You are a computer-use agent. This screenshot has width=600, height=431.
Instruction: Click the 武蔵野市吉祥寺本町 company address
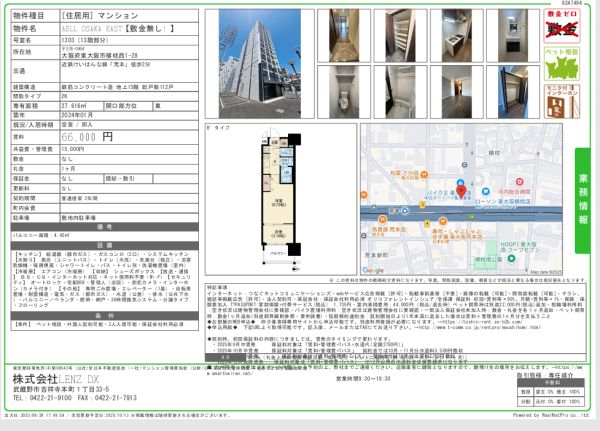(x=61, y=389)
